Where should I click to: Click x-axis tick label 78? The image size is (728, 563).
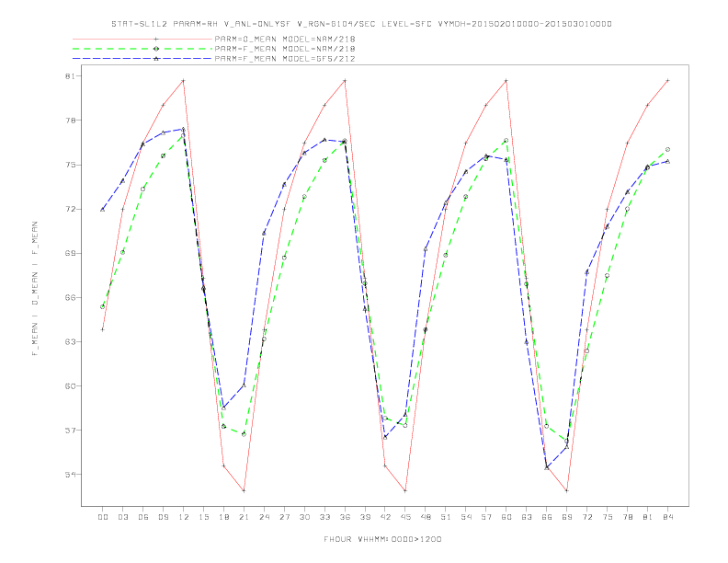628,517
